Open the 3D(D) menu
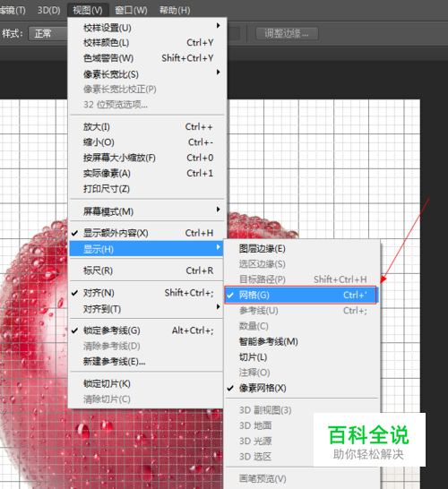This screenshot has width=448, height=489. pyautogui.click(x=48, y=10)
